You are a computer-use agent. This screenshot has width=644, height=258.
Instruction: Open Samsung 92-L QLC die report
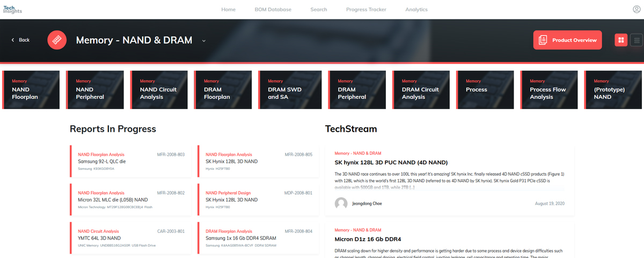pyautogui.click(x=130, y=161)
